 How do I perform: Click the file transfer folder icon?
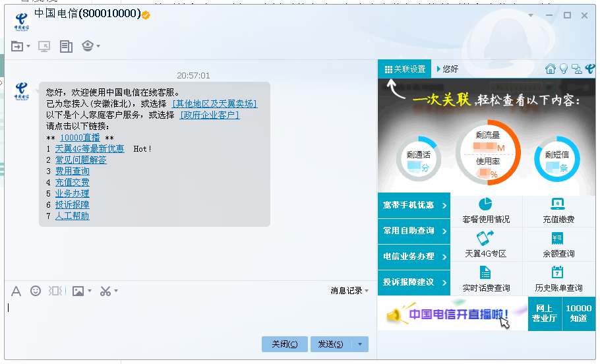[17, 46]
